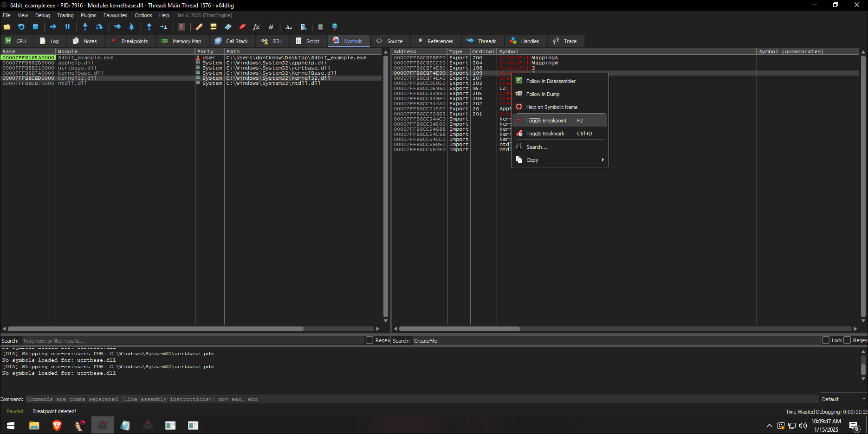Open the Scylla plugin toolbar icon

click(181, 27)
